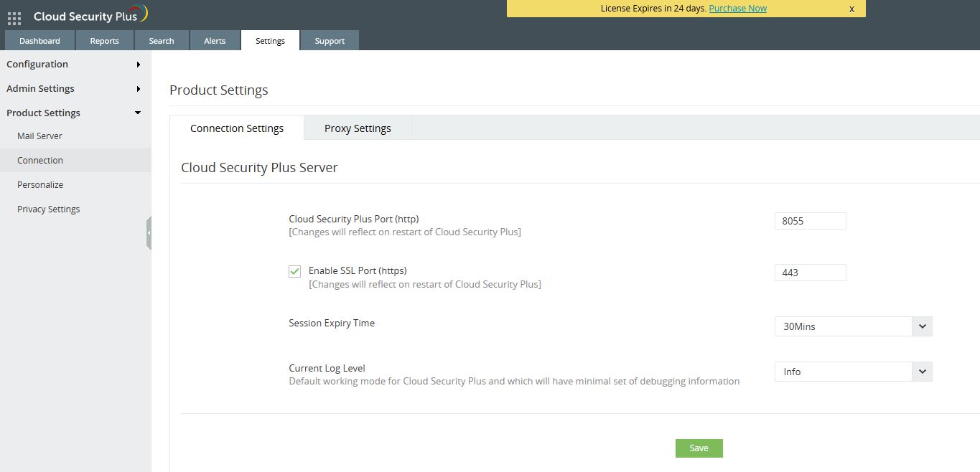This screenshot has height=472, width=980.
Task: Open the Support tab
Action: pos(330,41)
